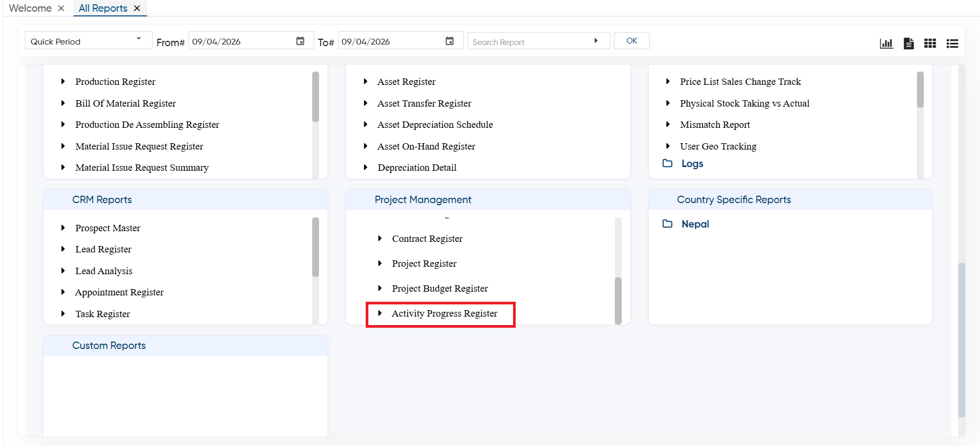Screen dimensions: 980x446
Task: Open Bill Of Material Register
Action: click(x=126, y=103)
